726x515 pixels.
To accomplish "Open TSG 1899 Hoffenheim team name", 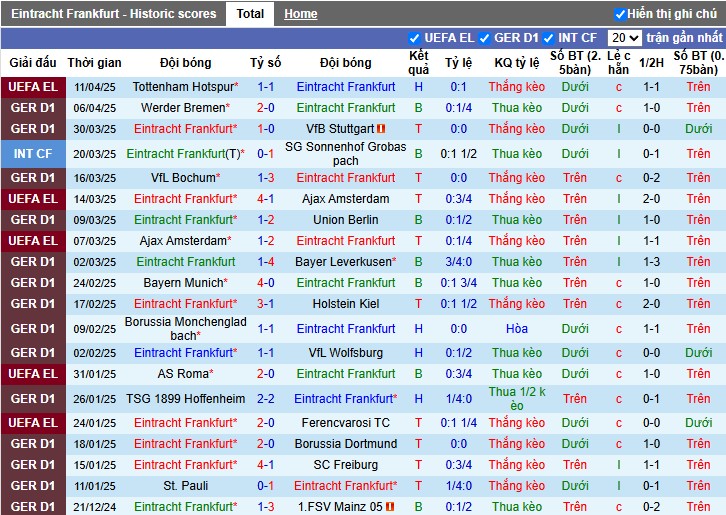I will (185, 399).
